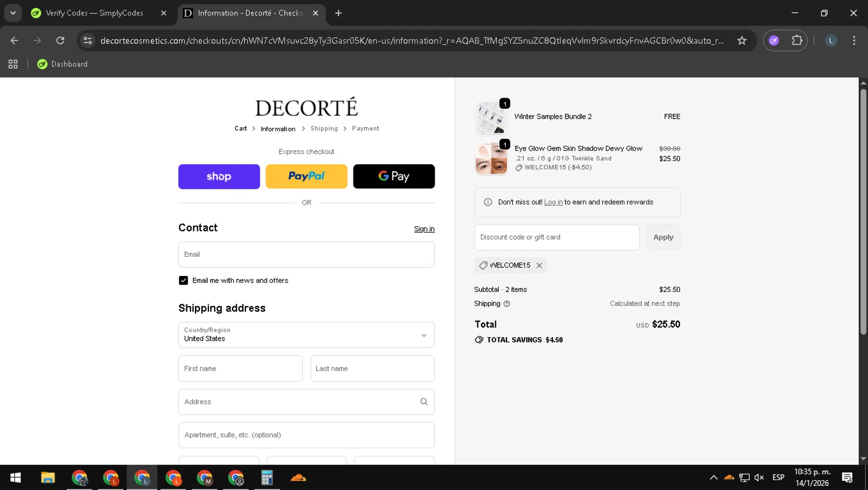Click the Sign in link
The image size is (868, 490).
click(x=424, y=229)
